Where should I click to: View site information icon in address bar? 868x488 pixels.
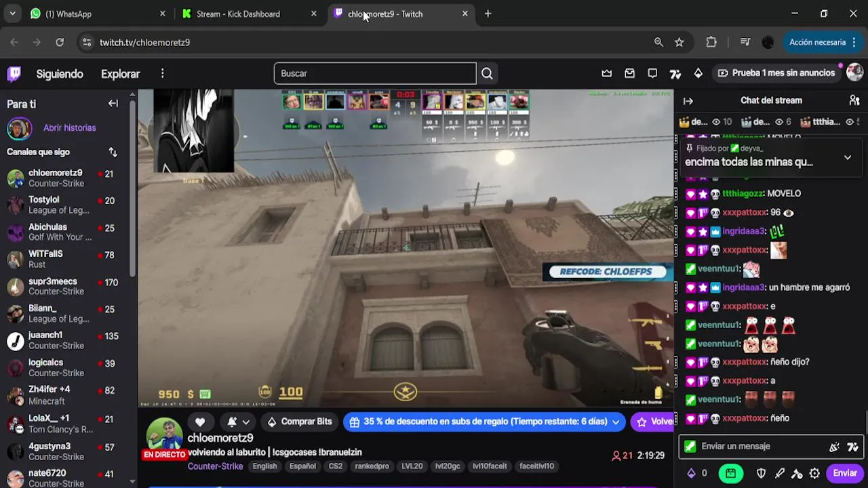(x=86, y=42)
